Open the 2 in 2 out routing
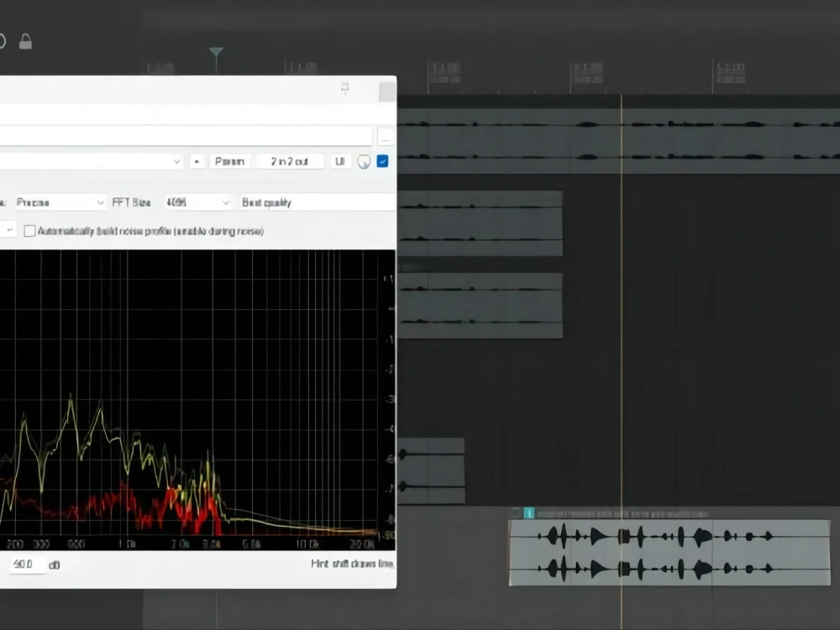 click(x=289, y=161)
